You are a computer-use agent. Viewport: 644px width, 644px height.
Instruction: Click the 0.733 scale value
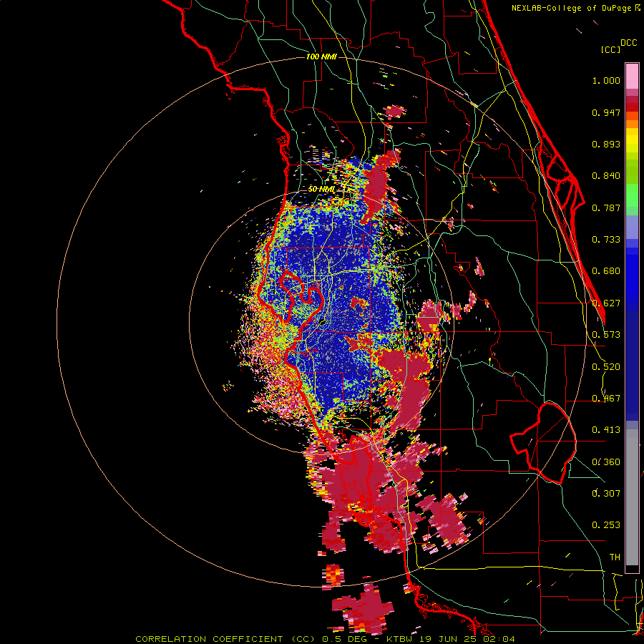click(606, 240)
